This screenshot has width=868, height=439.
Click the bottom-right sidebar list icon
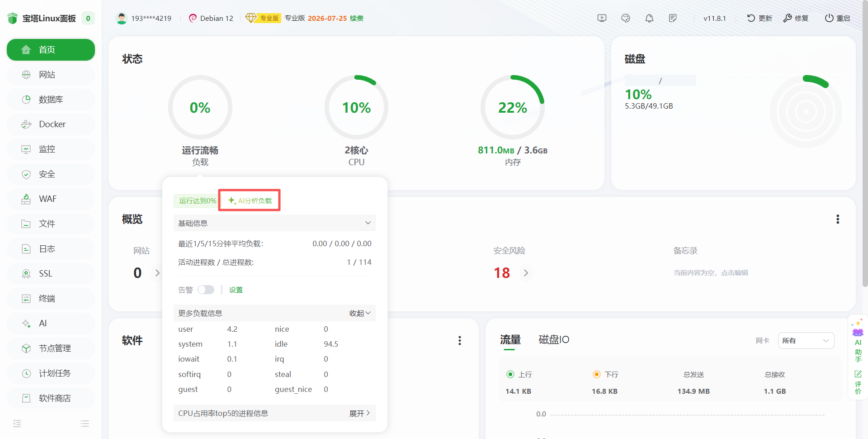point(85,424)
